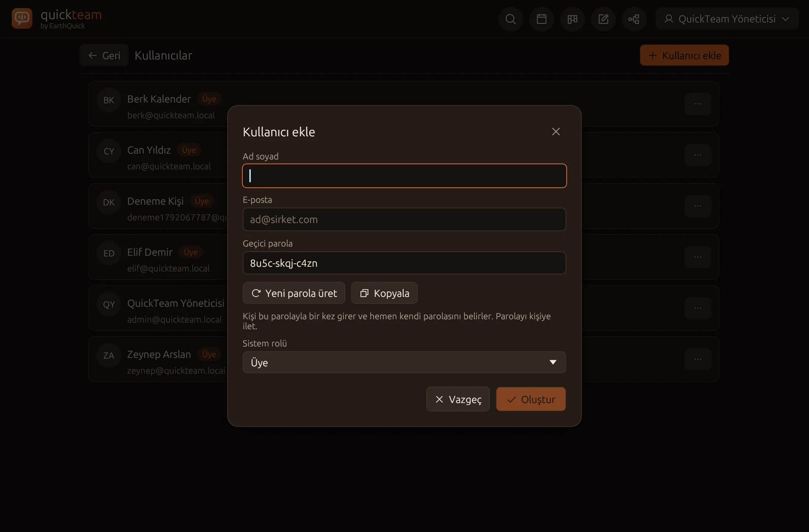Go back with the Geri button
809x532 pixels.
[104, 55]
